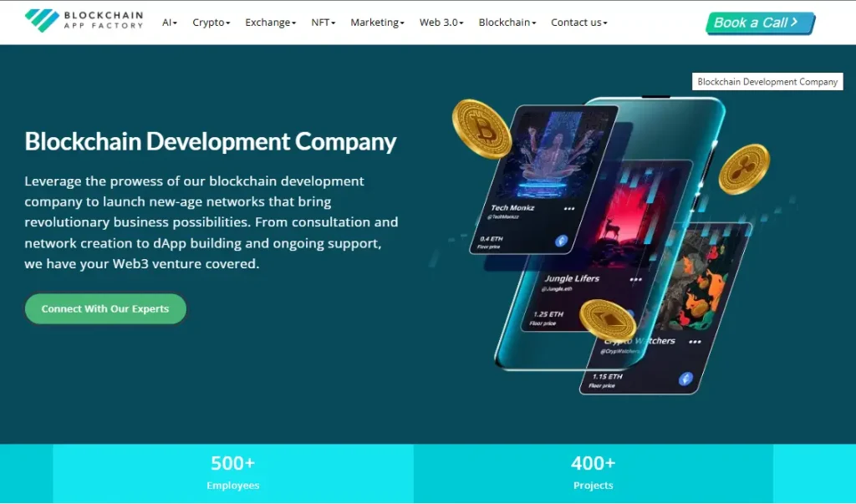Screen dimensions: 856x504
Task: Click the Ethereum badge on Tech Monkz card
Action: point(560,241)
